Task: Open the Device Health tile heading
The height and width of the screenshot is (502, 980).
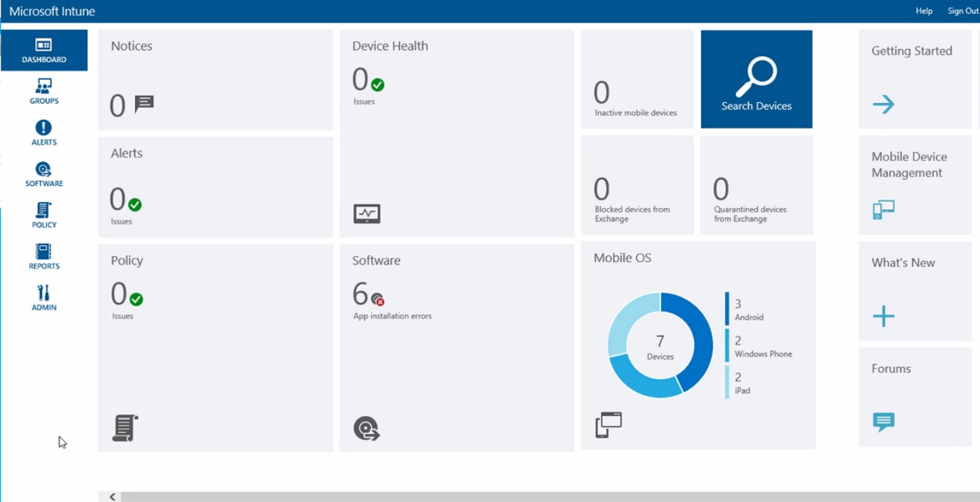Action: tap(390, 46)
